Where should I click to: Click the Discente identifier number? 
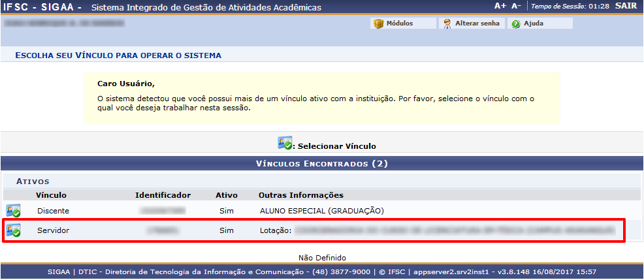(x=163, y=211)
